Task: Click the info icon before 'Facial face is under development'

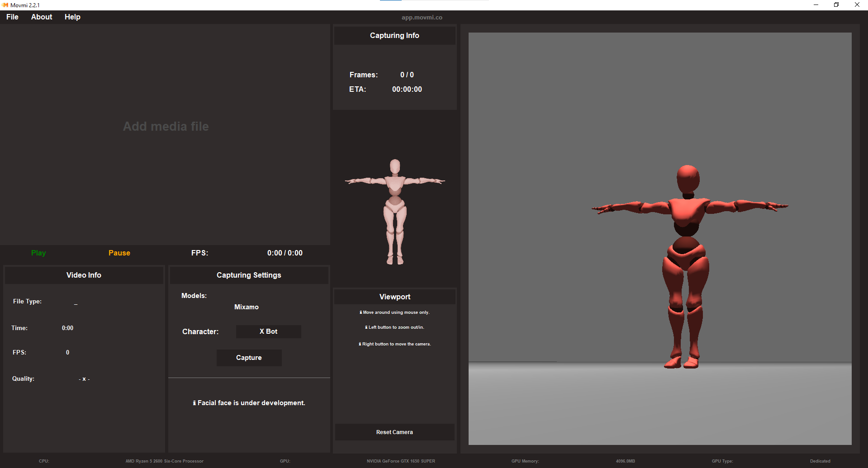Action: click(x=194, y=402)
